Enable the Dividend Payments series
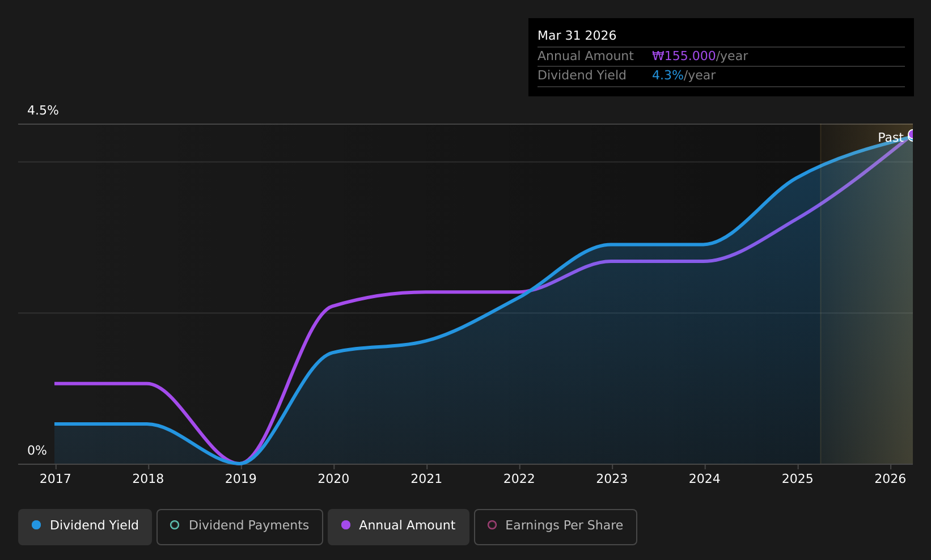This screenshot has width=931, height=560. (x=239, y=527)
